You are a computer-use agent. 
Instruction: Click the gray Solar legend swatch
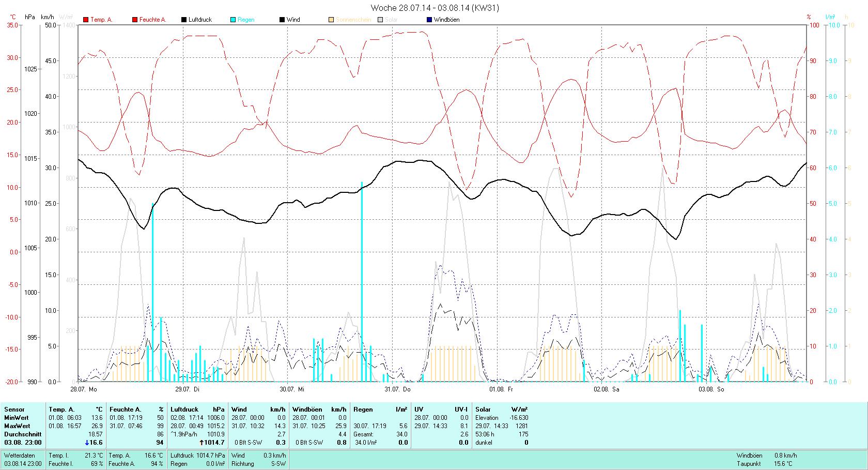point(380,20)
